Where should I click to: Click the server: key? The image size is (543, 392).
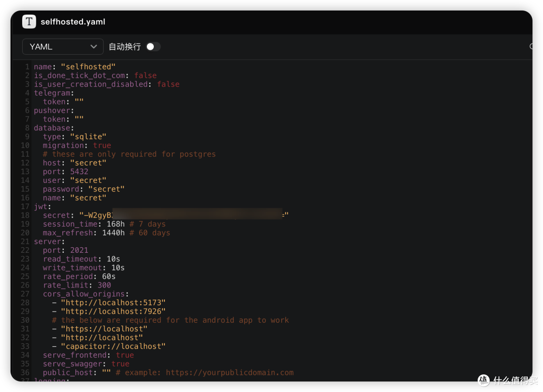pyautogui.click(x=49, y=241)
